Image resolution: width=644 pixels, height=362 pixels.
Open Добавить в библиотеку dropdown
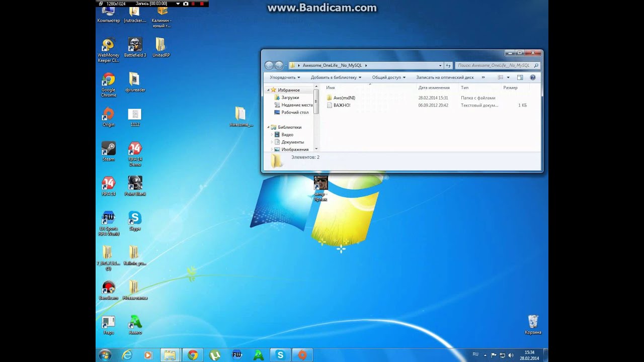coord(336,77)
